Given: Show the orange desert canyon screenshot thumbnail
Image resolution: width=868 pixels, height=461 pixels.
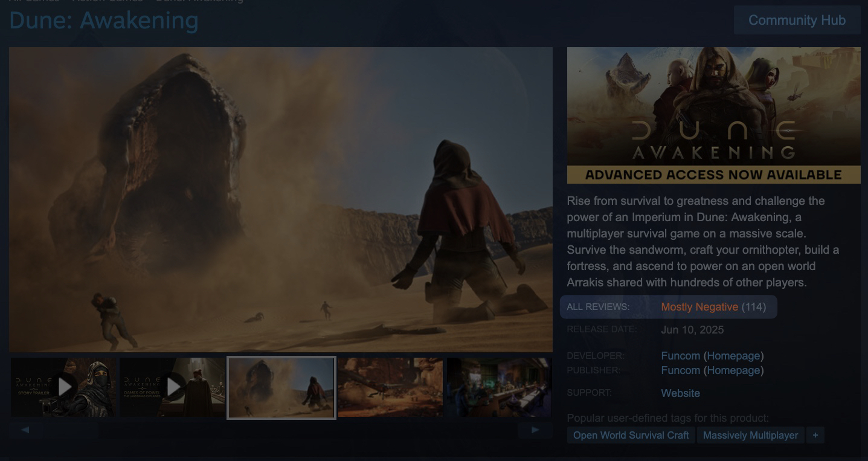Looking at the screenshot, I should [390, 387].
